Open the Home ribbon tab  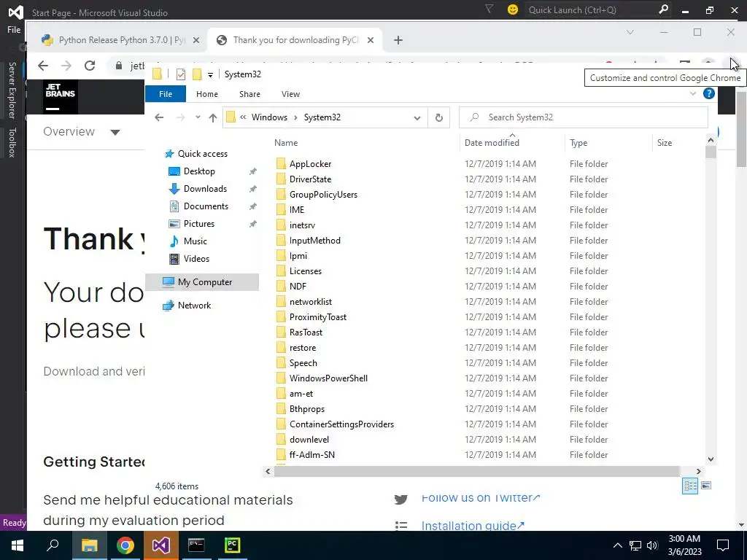tap(206, 94)
